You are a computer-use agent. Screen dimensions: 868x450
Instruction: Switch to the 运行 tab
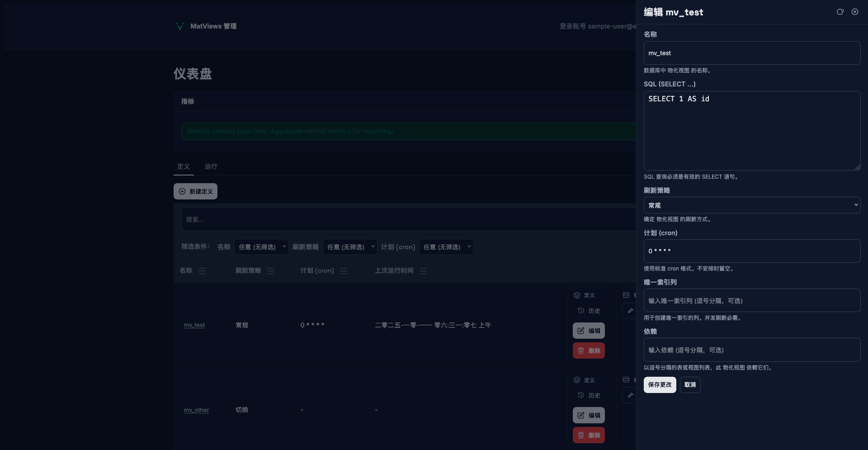[211, 166]
